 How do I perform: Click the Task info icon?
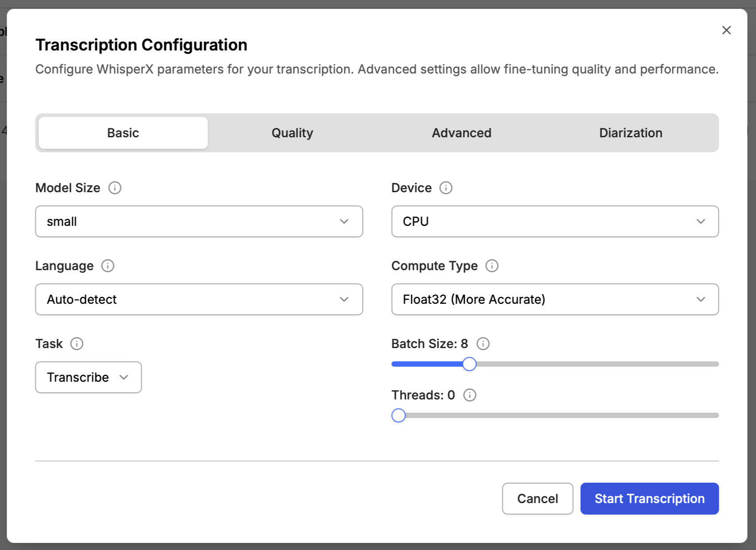click(77, 344)
